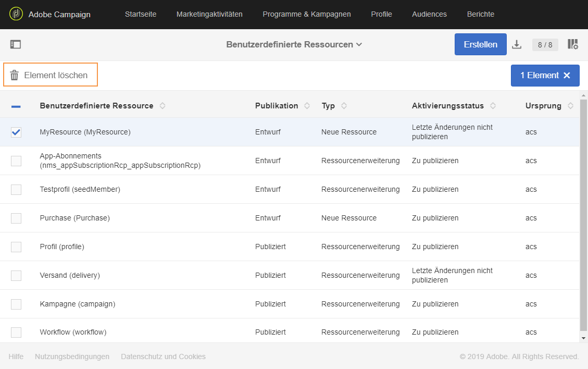Expand the Benutzerdefinierte Ressourcen title dropdown

[x=359, y=45]
